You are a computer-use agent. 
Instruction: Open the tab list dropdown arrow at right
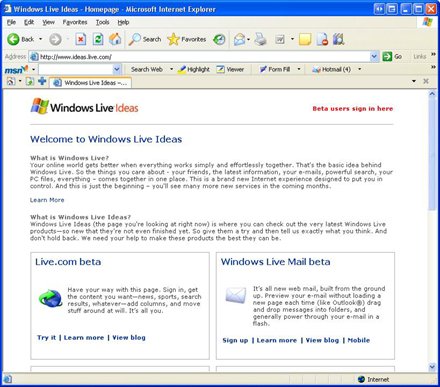[414, 81]
